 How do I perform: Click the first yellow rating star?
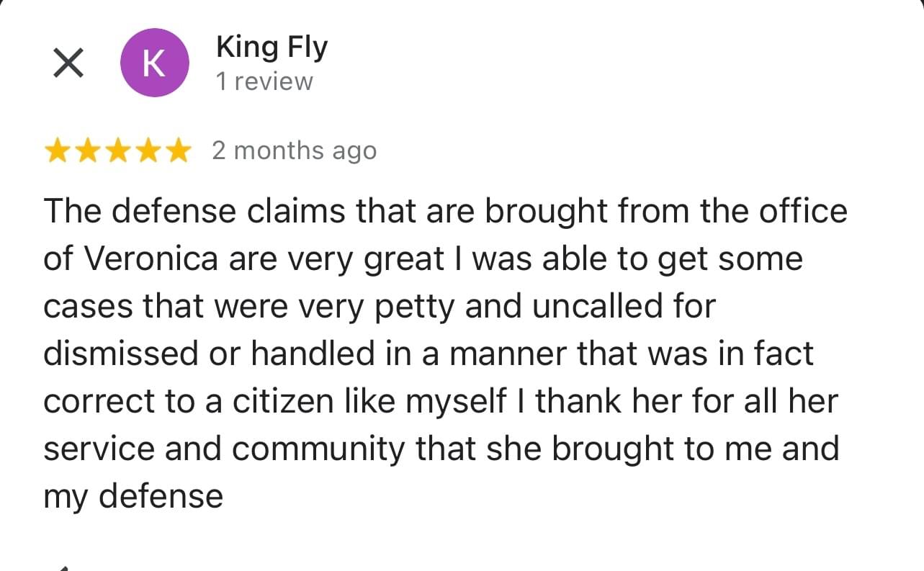(x=58, y=151)
